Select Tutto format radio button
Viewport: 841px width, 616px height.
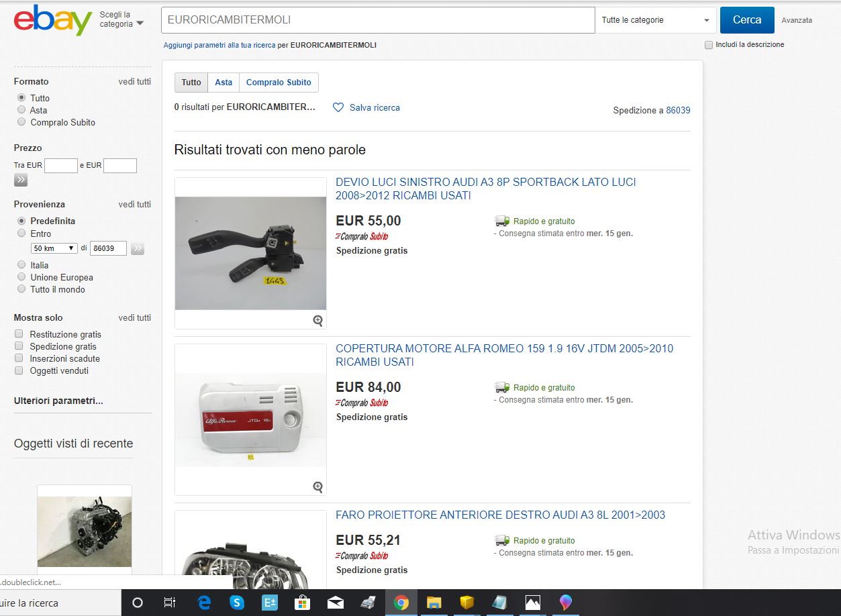pyautogui.click(x=21, y=97)
